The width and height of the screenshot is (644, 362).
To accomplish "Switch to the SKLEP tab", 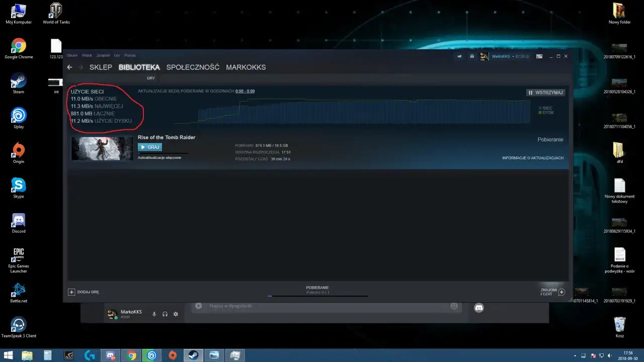I will coord(101,67).
